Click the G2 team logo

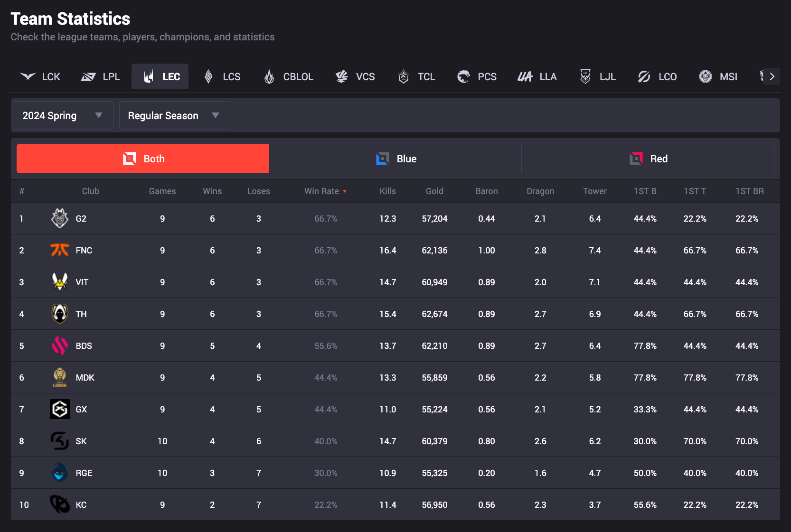[x=60, y=218]
